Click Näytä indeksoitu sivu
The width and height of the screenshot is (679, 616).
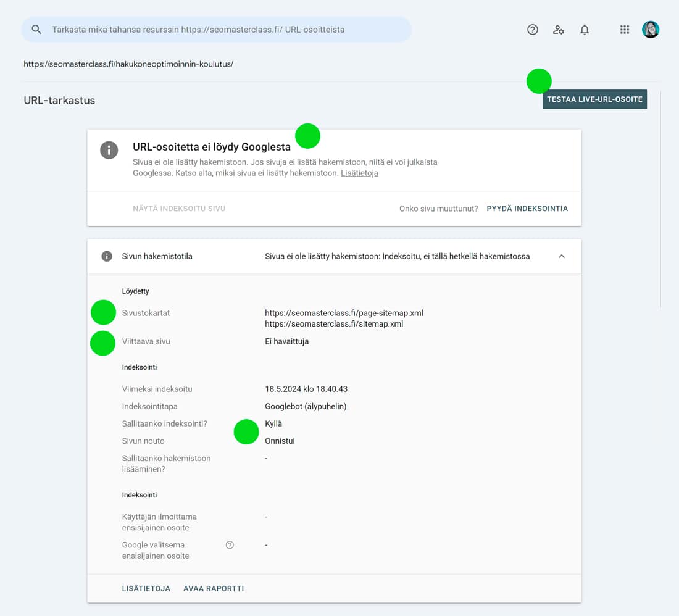pos(179,209)
